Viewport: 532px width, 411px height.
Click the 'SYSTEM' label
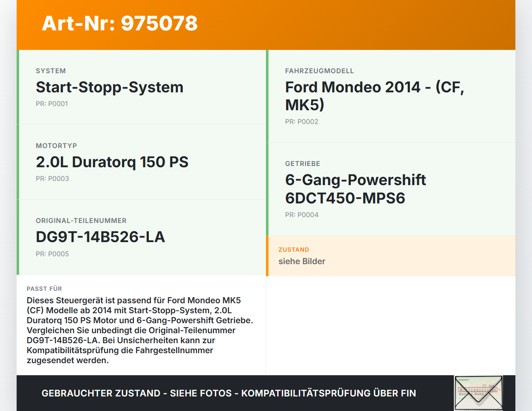tap(51, 71)
